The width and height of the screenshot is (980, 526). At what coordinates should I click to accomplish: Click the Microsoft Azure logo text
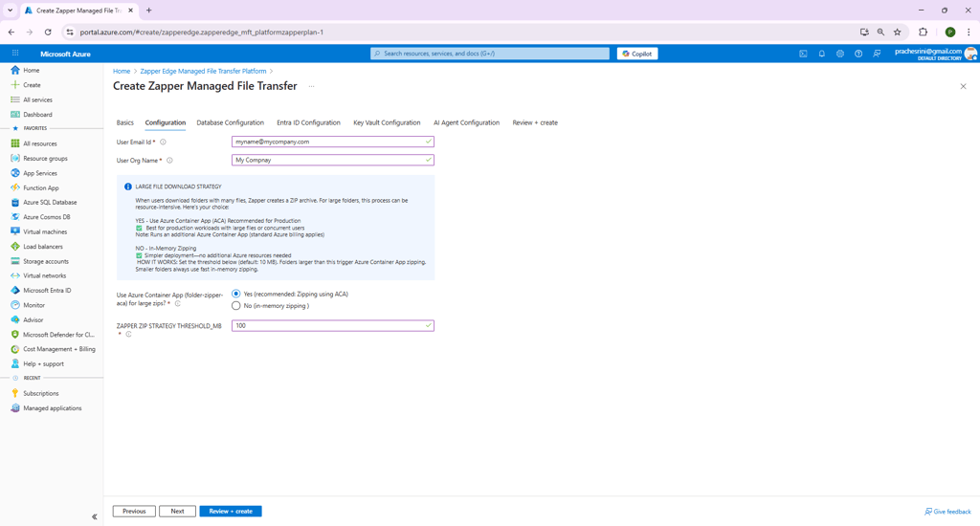pyautogui.click(x=66, y=54)
